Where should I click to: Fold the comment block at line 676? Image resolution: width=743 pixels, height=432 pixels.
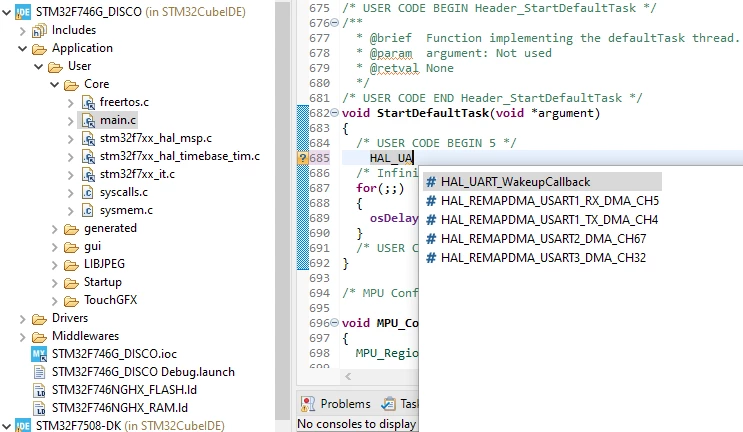pos(335,22)
